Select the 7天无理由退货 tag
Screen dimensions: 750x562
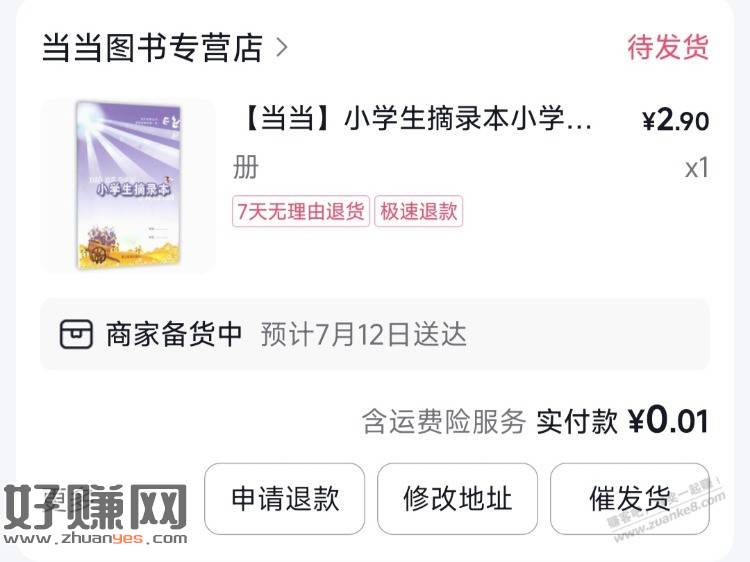301,211
